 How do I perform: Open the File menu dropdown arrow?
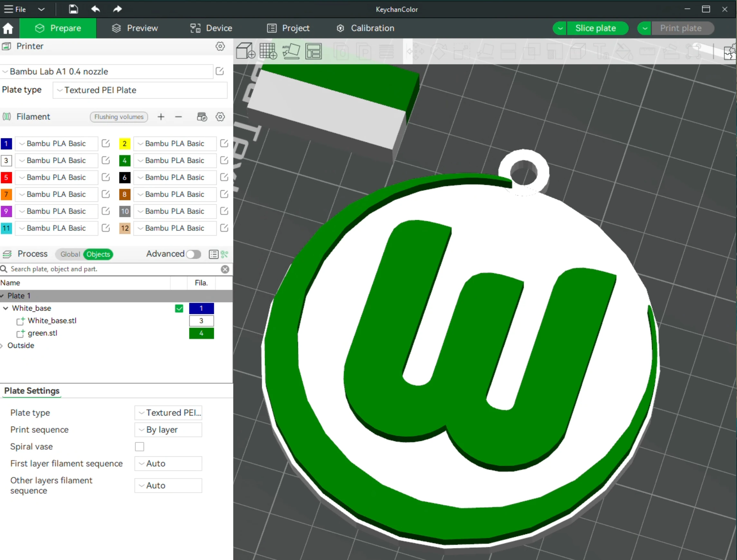click(x=41, y=9)
